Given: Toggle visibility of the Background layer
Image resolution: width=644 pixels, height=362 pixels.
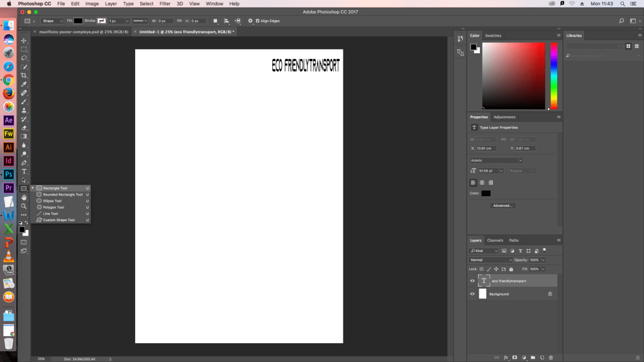Looking at the screenshot, I should coord(472,294).
